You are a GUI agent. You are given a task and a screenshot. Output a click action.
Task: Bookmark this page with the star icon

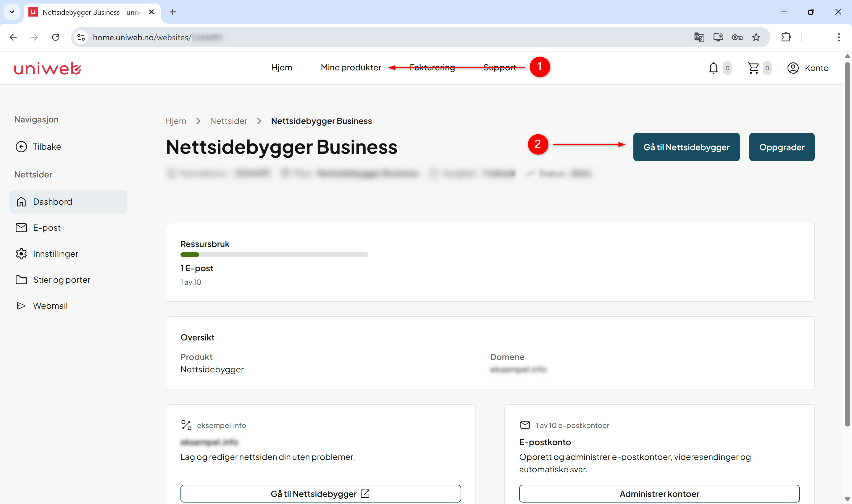pos(756,37)
